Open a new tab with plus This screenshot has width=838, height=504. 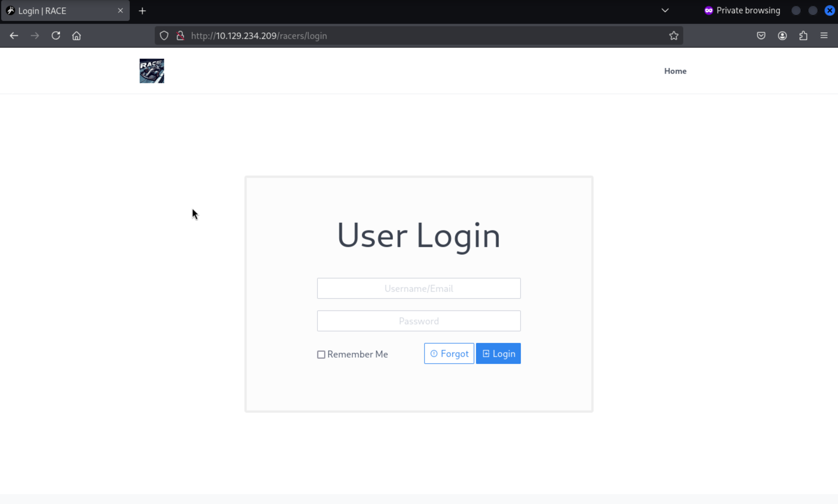coord(143,11)
